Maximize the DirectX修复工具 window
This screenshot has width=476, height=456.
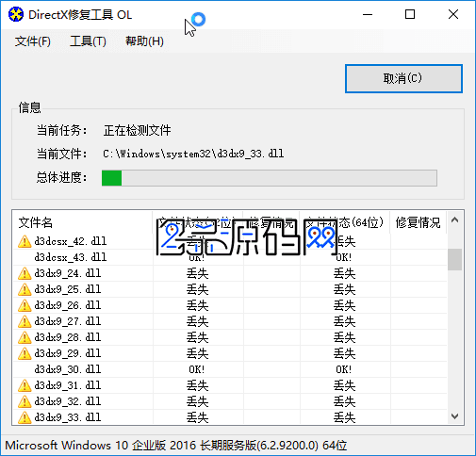tap(410, 14)
